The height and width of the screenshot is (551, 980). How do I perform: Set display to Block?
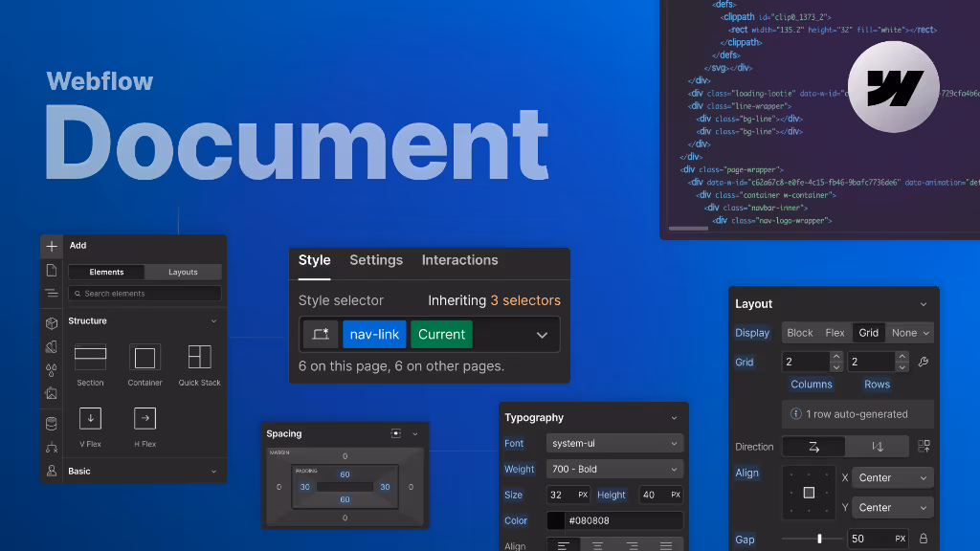pos(800,333)
